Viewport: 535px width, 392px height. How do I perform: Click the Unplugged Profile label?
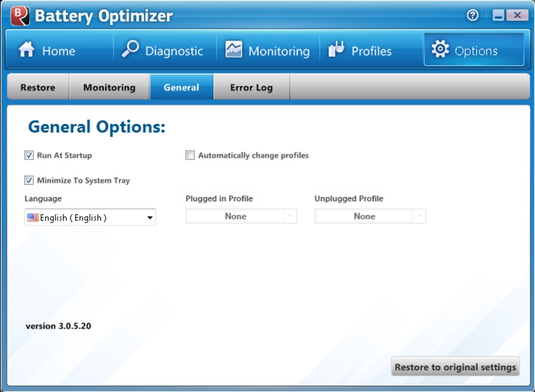pos(349,199)
